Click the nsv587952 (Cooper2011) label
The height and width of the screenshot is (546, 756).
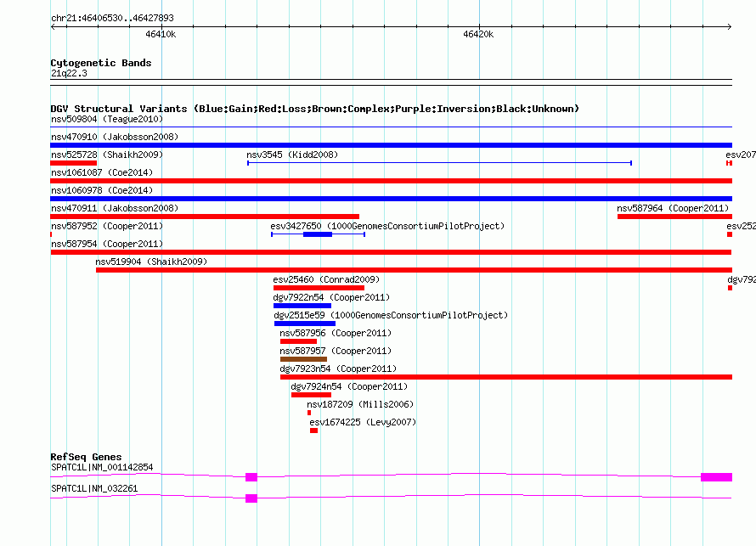click(x=107, y=226)
